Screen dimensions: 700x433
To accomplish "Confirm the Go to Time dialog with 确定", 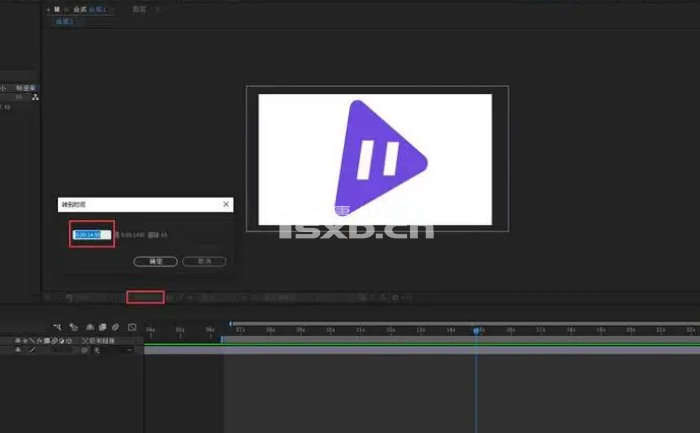I will 155,261.
